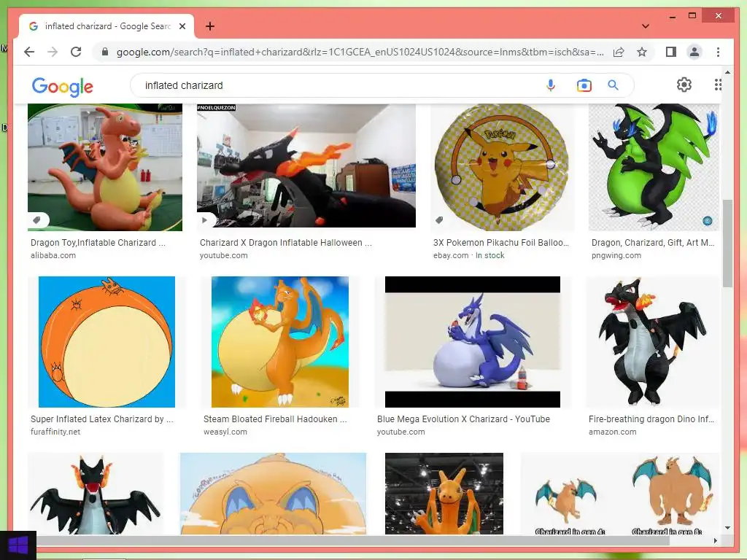Screen dimensions: 747x560
Task: Click '3X Pokemon Pikachu Foil Balloo...' link
Action: 501,242
